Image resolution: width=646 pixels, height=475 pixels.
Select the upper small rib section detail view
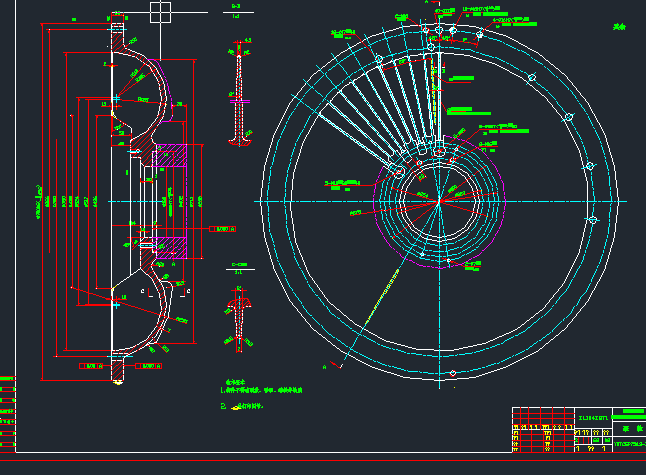(x=240, y=93)
